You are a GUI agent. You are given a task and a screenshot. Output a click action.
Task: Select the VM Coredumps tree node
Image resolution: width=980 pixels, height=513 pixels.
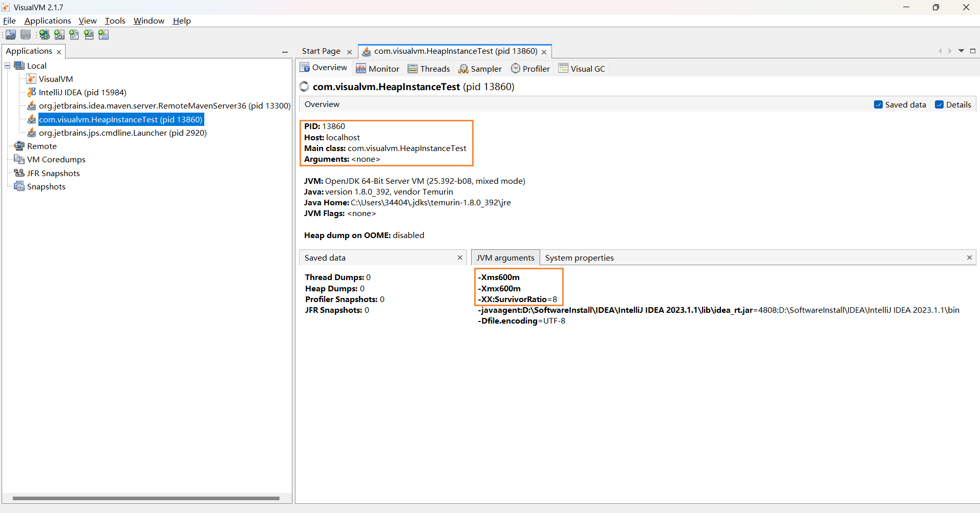pyautogui.click(x=56, y=159)
